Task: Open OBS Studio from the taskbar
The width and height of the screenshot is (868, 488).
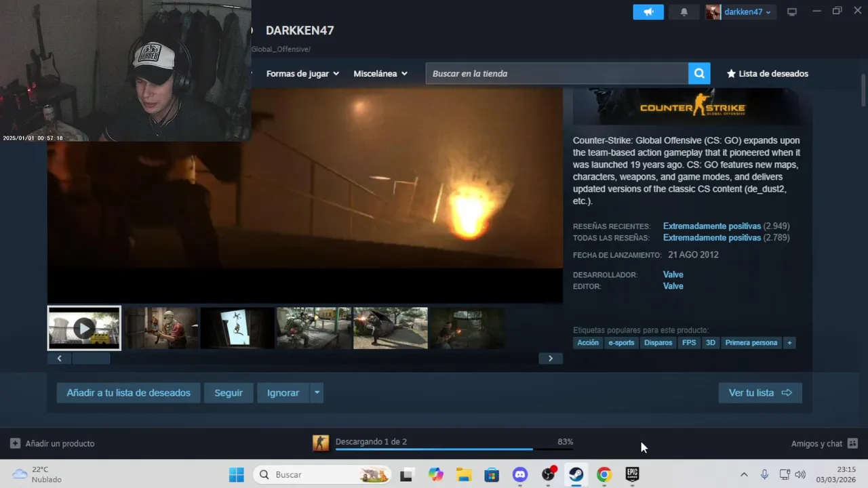Action: tap(549, 474)
